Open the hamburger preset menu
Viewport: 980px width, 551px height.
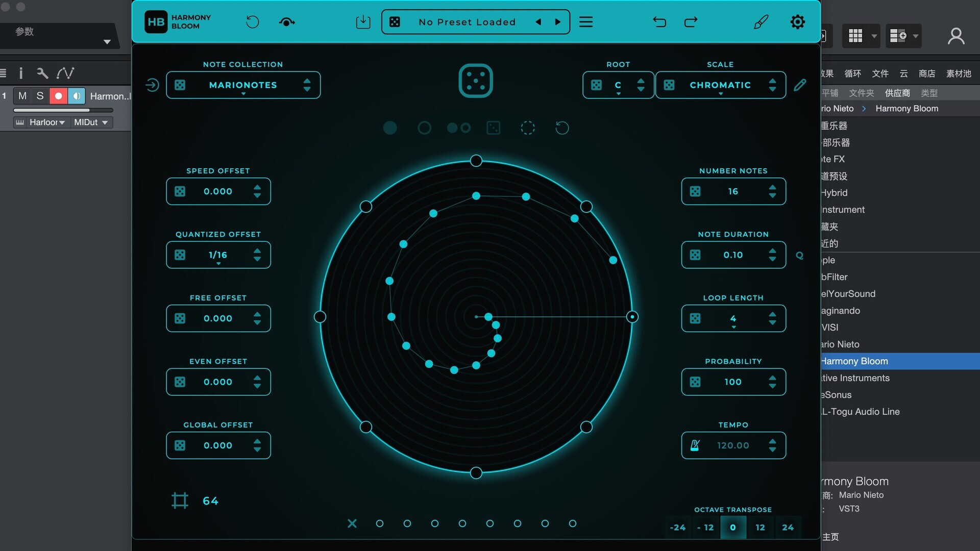coord(586,22)
